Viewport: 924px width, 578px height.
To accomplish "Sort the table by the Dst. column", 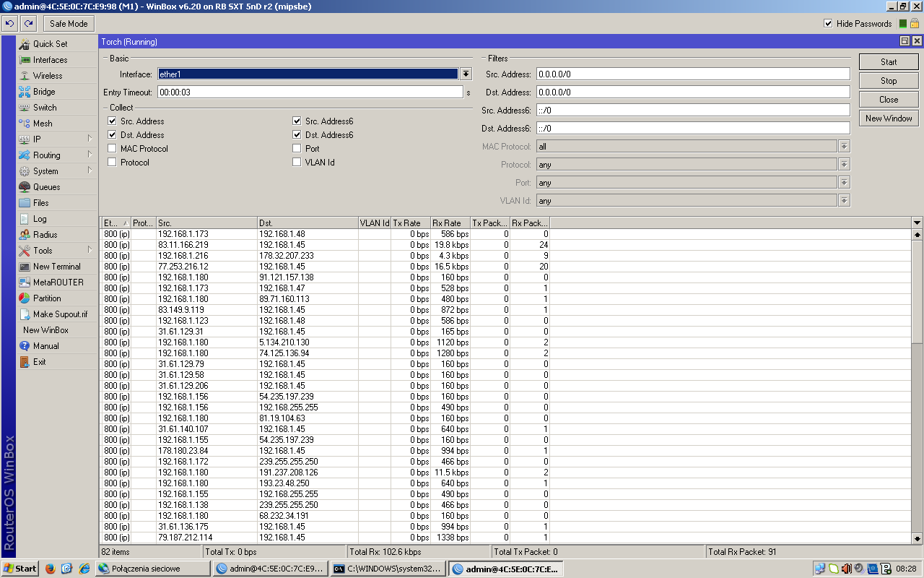I will click(308, 223).
